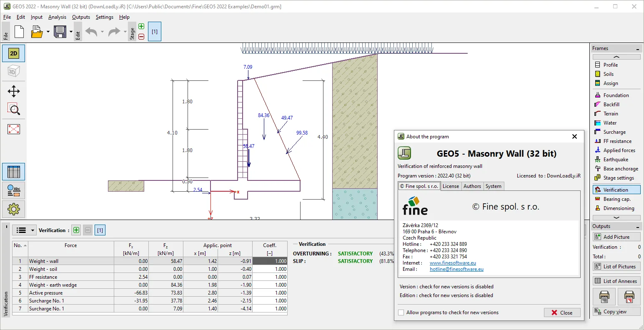
Task: Open the dropdown arrow next to Save
Action: point(71,32)
